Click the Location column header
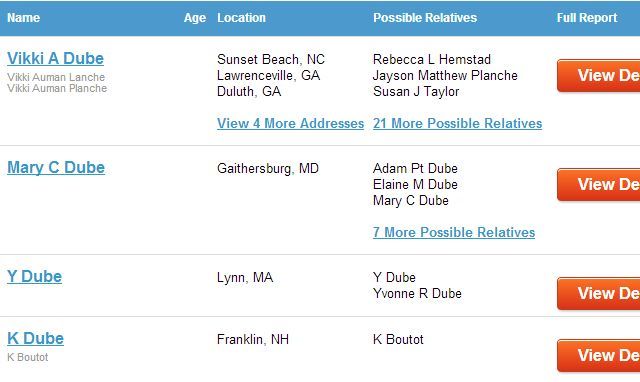This screenshot has width=640, height=382. coord(241,18)
